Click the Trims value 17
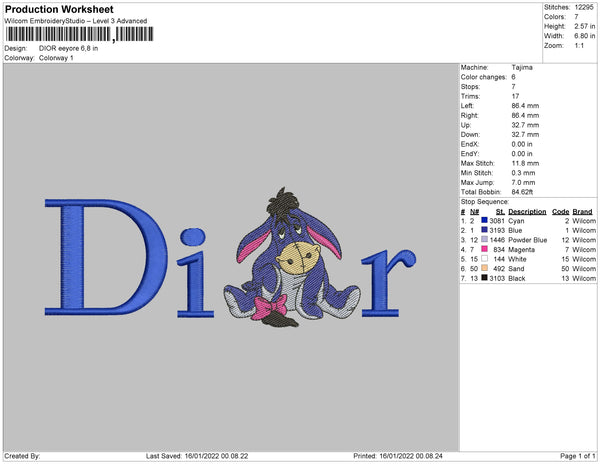 coord(515,96)
